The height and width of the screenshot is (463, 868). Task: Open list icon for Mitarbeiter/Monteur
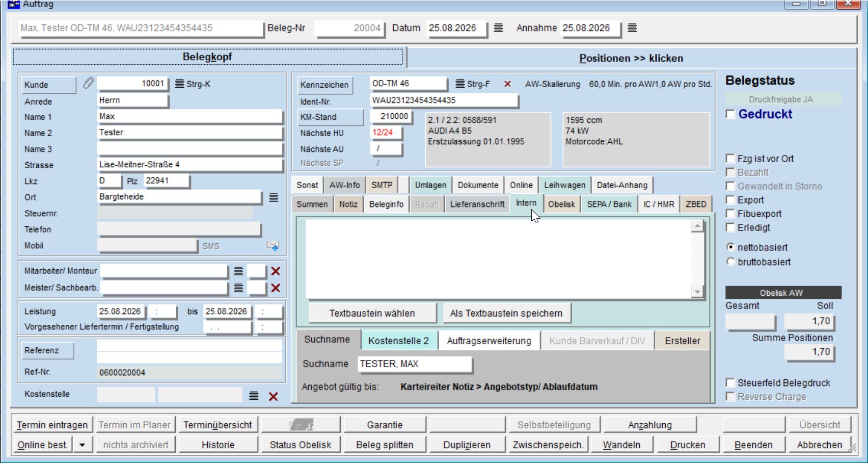pos(238,271)
